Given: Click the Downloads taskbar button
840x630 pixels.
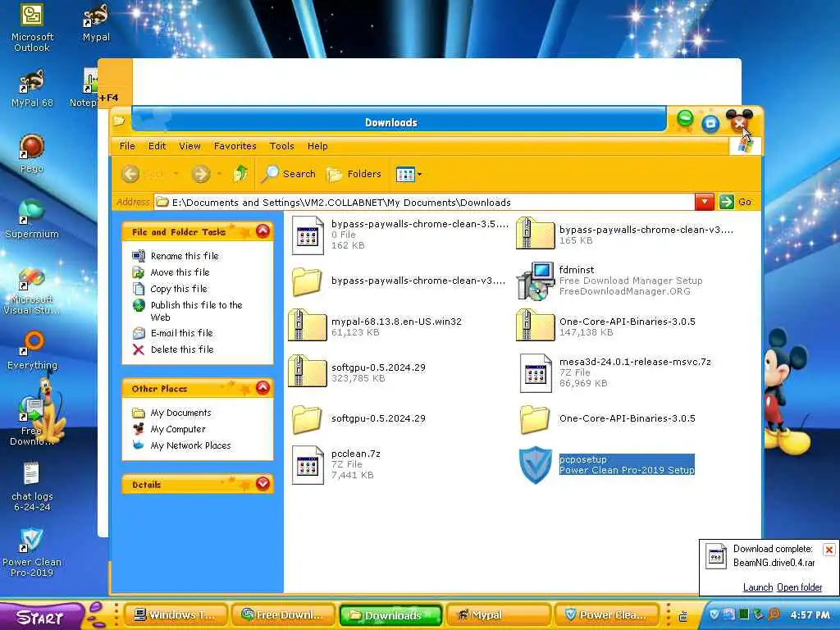Looking at the screenshot, I should 391,615.
